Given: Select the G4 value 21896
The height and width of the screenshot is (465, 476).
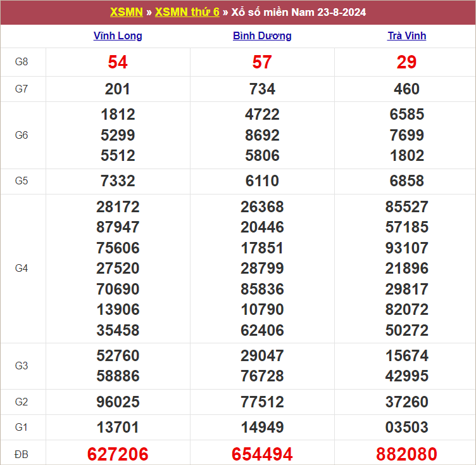Looking at the screenshot, I should (x=407, y=269).
